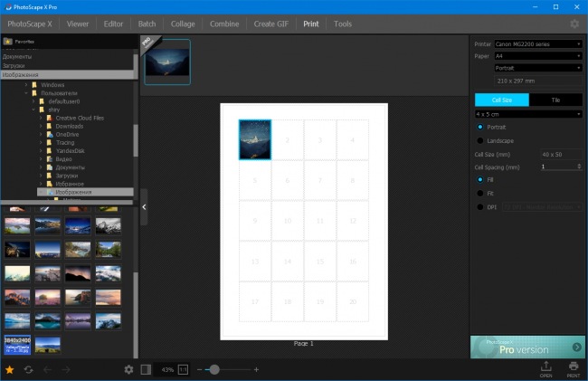Switch to the Collage tab

183,24
